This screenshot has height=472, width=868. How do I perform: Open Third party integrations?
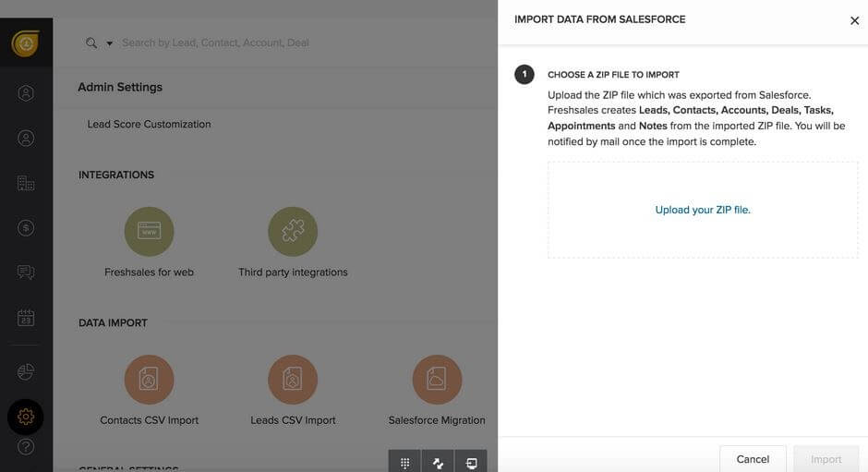[293, 232]
